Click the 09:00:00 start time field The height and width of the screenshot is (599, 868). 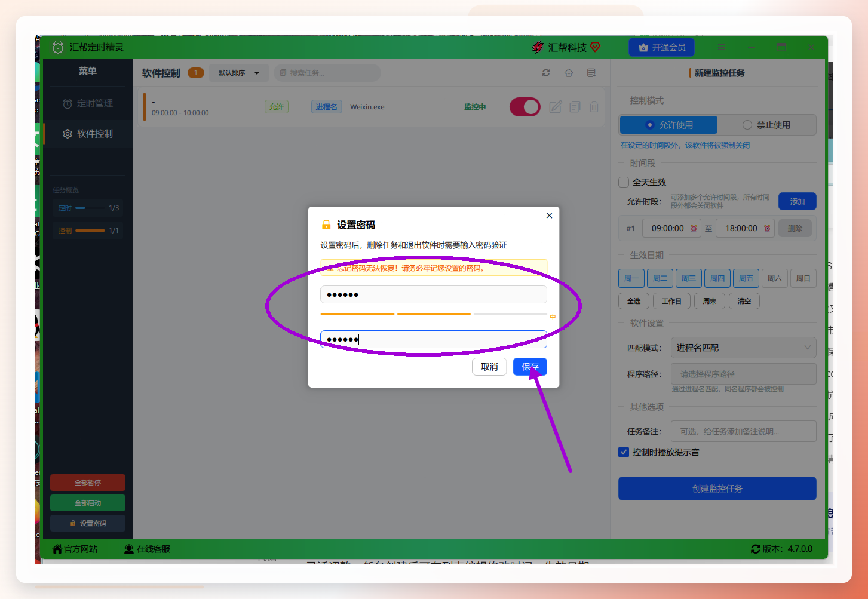click(x=671, y=228)
